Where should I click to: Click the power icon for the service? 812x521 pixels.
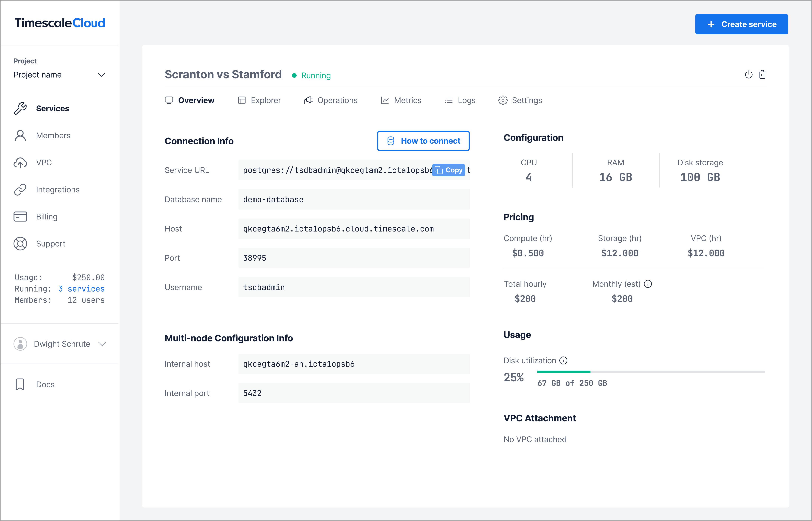748,74
